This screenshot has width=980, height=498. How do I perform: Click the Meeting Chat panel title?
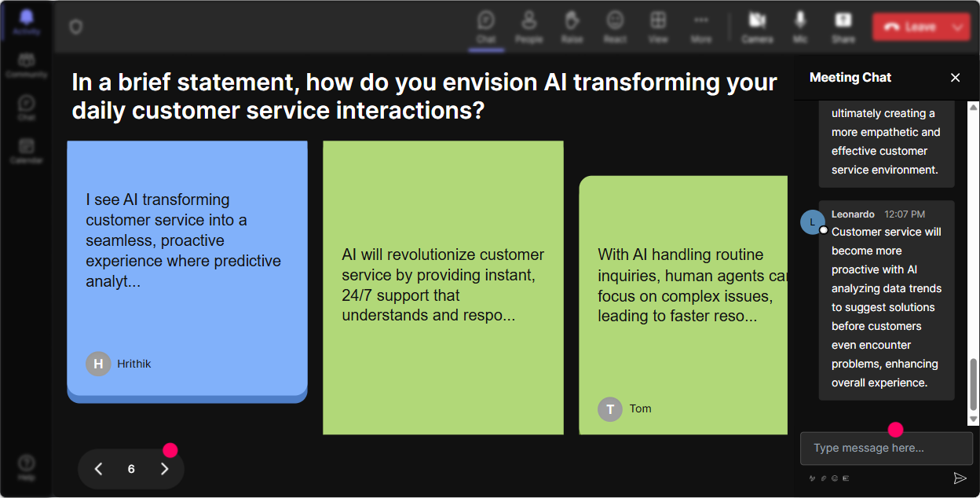coord(850,78)
